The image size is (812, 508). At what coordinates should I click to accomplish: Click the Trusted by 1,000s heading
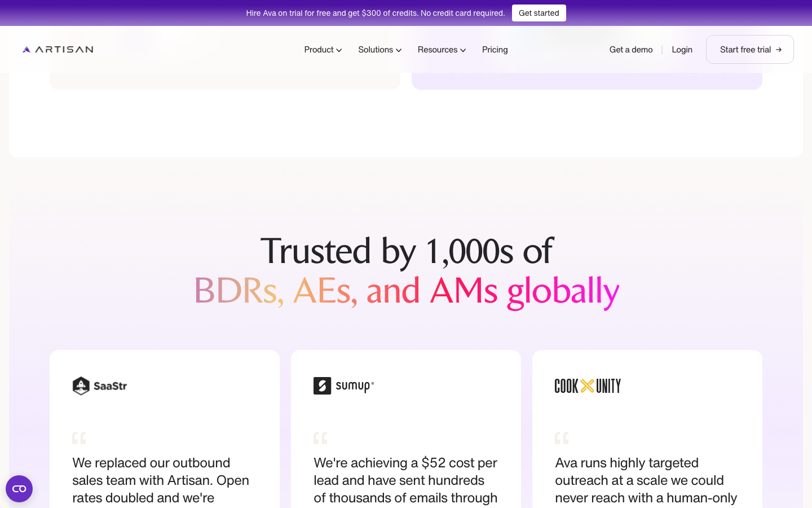[407, 271]
